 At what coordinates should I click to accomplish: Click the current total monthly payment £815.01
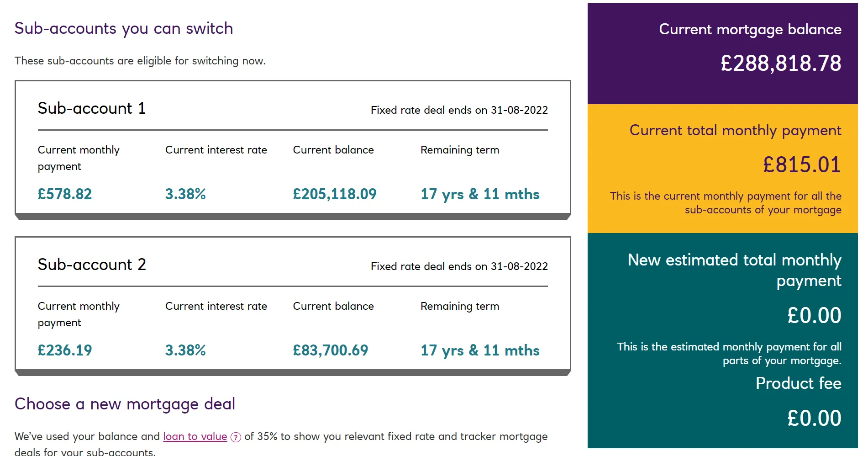[x=802, y=164]
